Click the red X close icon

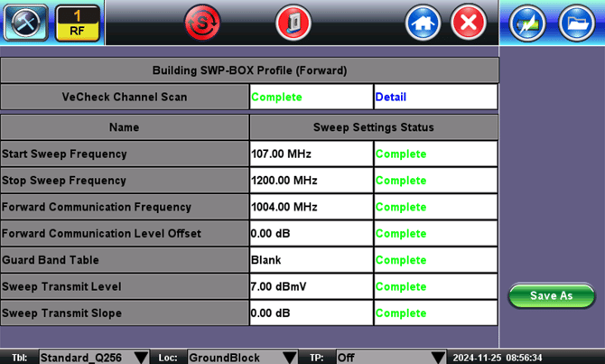[x=469, y=23]
